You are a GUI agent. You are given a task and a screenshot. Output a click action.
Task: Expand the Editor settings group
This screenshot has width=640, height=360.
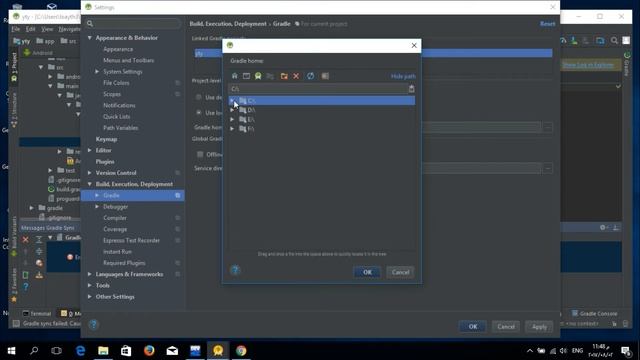(x=90, y=150)
